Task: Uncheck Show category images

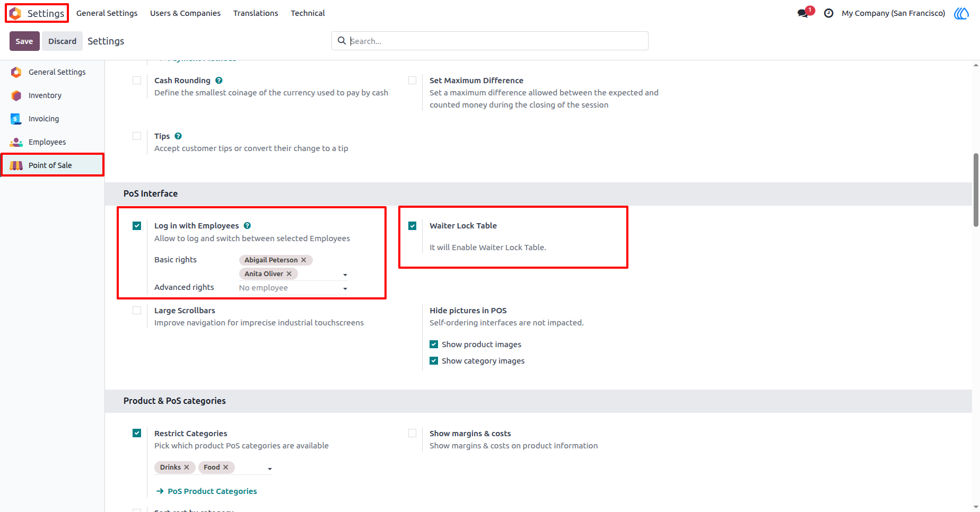Action: click(x=434, y=361)
